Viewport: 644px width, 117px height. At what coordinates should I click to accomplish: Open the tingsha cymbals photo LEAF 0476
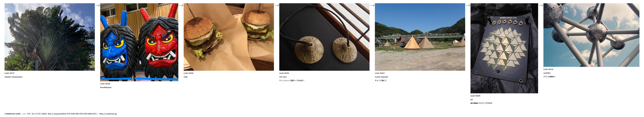324,37
